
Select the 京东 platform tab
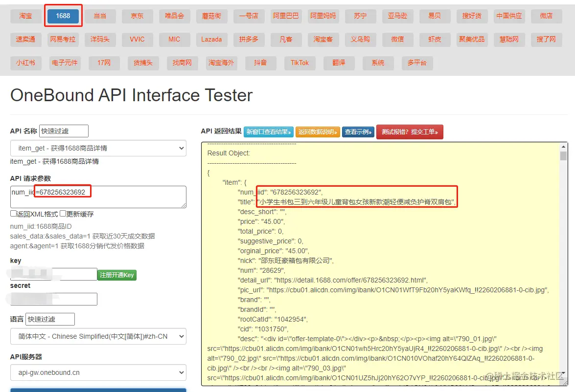(138, 16)
